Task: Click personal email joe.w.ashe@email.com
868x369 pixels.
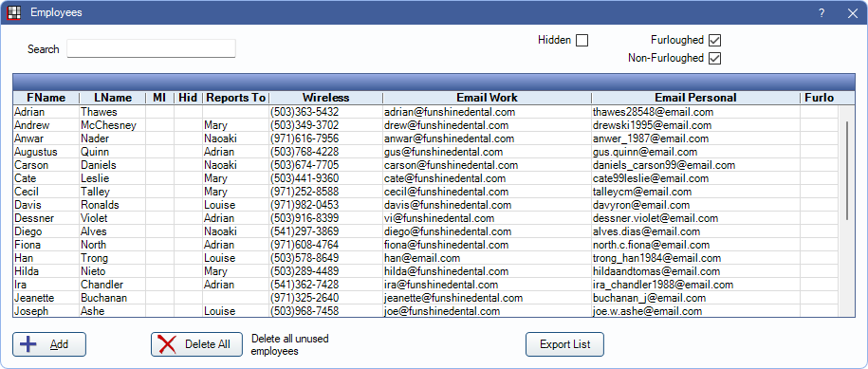Action: coord(648,311)
